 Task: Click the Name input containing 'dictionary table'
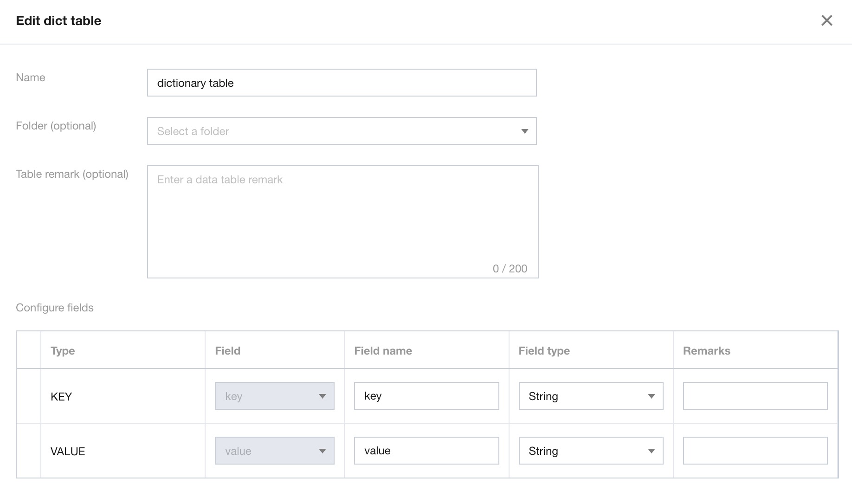coord(342,83)
